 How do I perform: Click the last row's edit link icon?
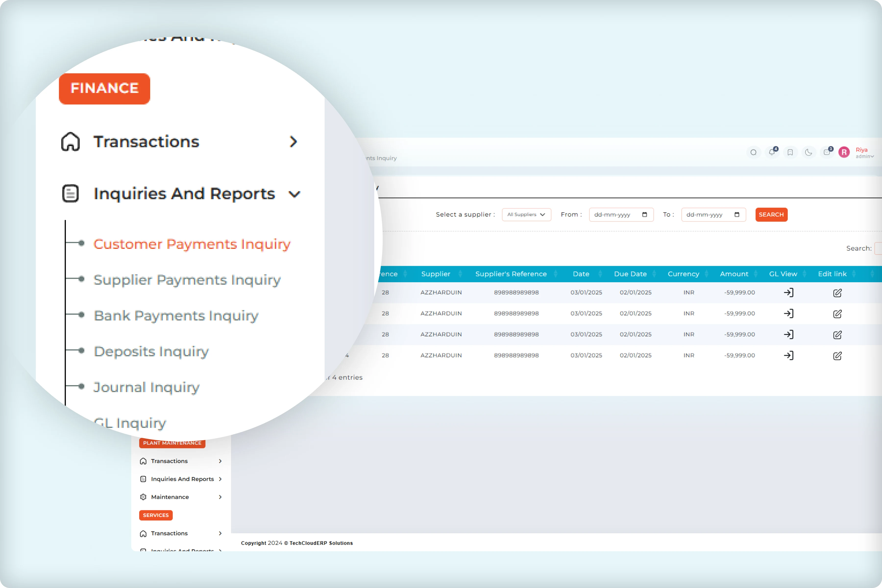click(x=837, y=355)
